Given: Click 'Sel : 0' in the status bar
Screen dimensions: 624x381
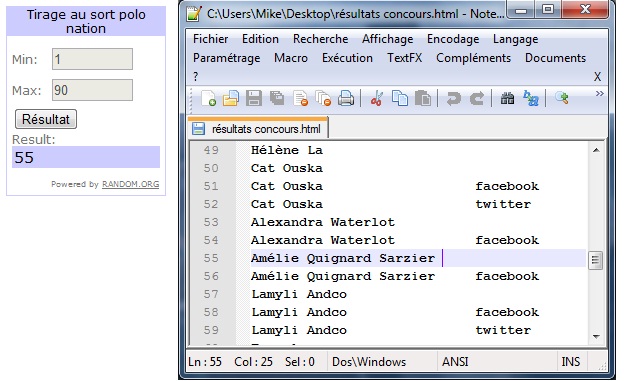Looking at the screenshot, I should [300, 361].
